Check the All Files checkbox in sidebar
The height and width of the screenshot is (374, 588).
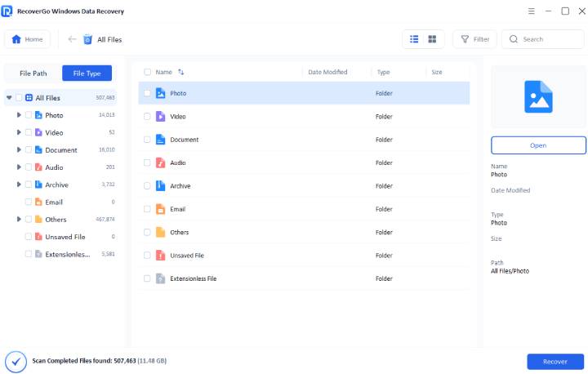[x=19, y=97]
